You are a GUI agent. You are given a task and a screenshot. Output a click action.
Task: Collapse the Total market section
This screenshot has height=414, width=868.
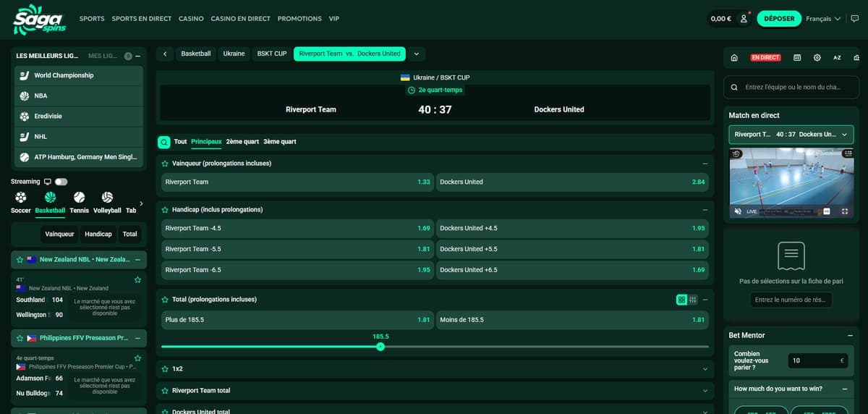[705, 300]
